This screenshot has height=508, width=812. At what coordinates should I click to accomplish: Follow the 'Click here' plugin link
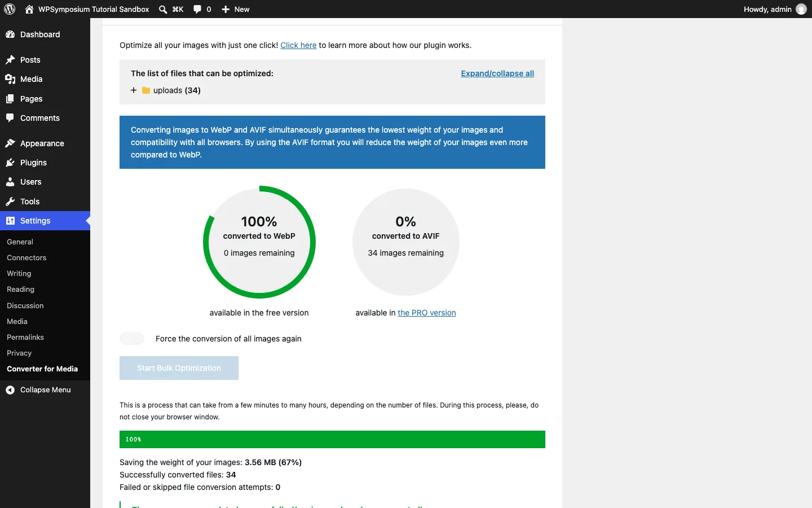click(x=298, y=45)
